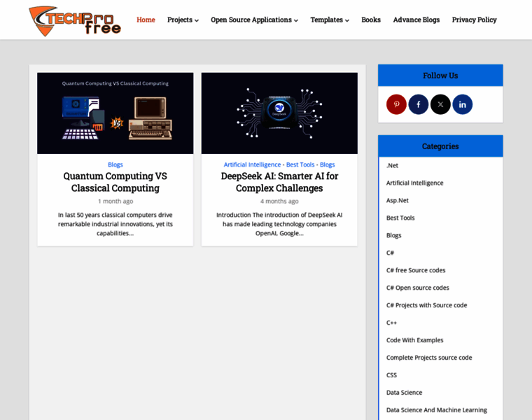Select Blogs in Categories sidebar
The width and height of the screenshot is (532, 420).
point(393,235)
